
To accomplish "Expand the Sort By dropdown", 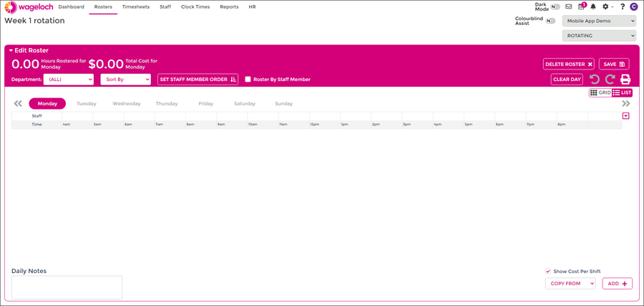I will [125, 80].
